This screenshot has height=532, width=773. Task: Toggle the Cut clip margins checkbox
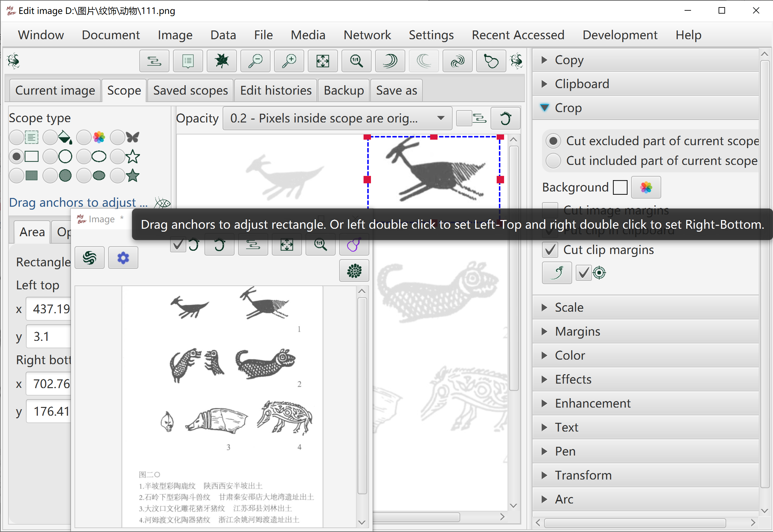click(550, 250)
